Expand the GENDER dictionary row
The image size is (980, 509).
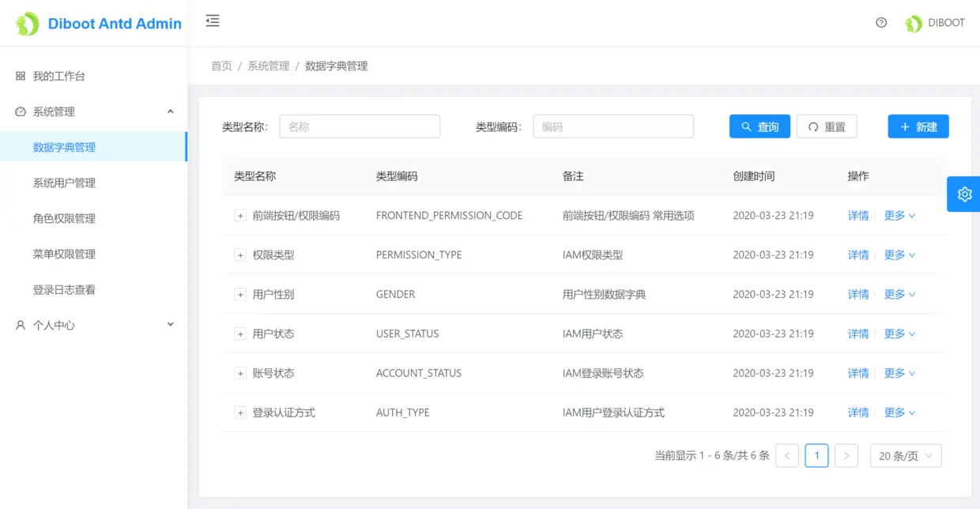[239, 294]
